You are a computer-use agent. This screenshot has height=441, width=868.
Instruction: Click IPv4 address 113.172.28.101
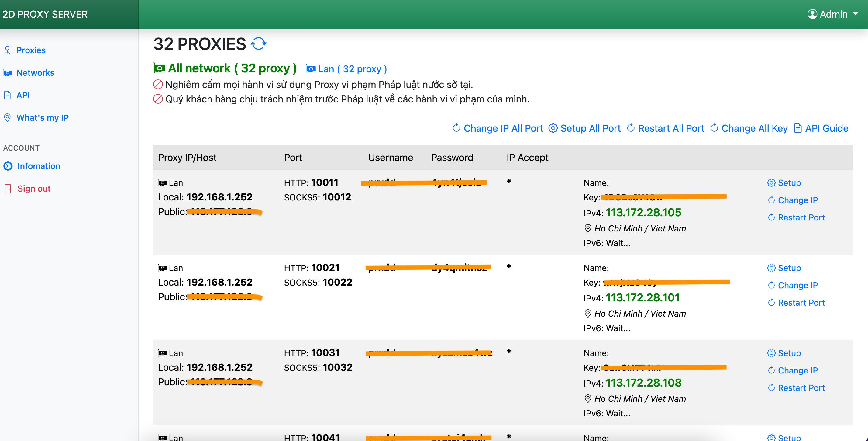coord(642,298)
